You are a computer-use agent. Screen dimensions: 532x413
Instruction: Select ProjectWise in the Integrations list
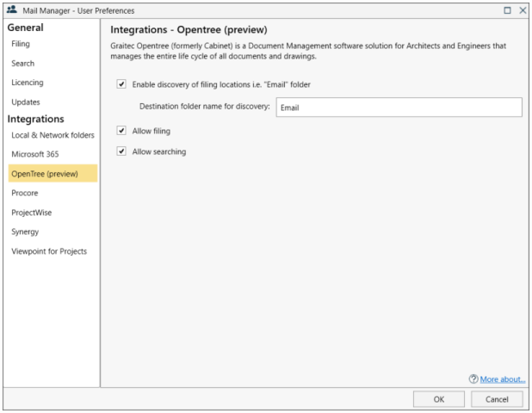coord(32,213)
